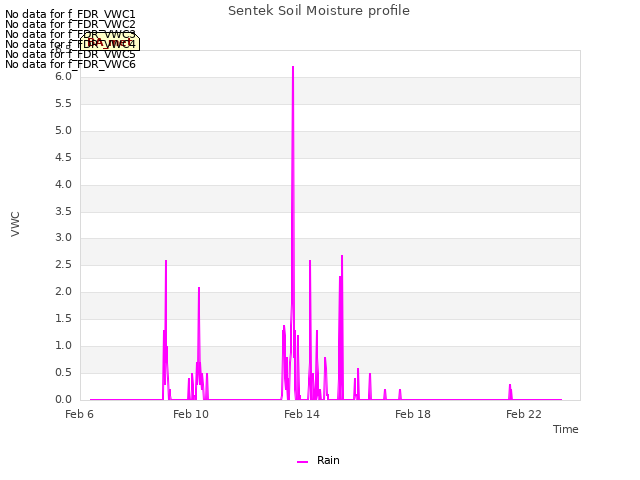Image resolution: width=640 pixels, height=480 pixels.
Task: Click the No data for f_FDR_VWC6 message
Action: pos(70,64)
